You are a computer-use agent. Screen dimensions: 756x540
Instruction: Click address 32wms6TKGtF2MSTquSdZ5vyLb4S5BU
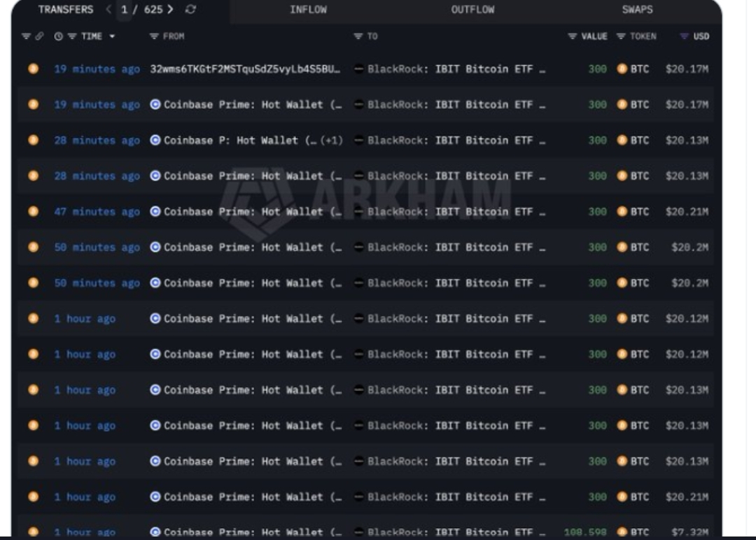point(245,69)
